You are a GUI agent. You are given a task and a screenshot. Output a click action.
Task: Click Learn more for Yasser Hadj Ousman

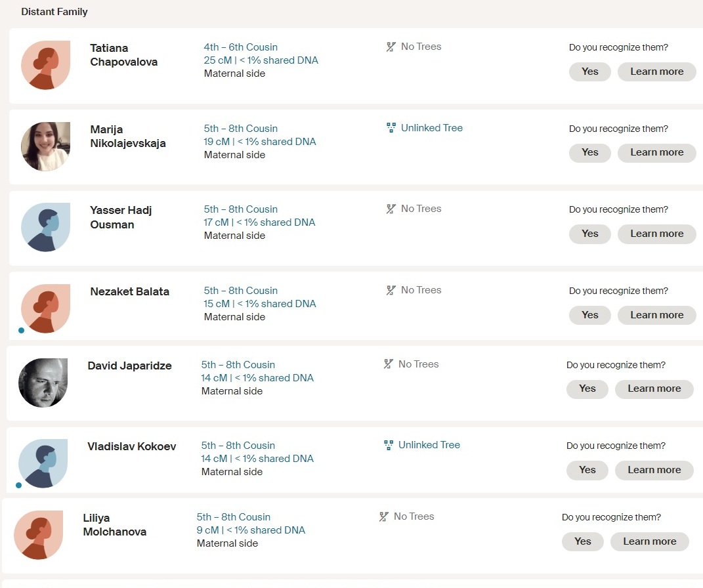click(656, 234)
